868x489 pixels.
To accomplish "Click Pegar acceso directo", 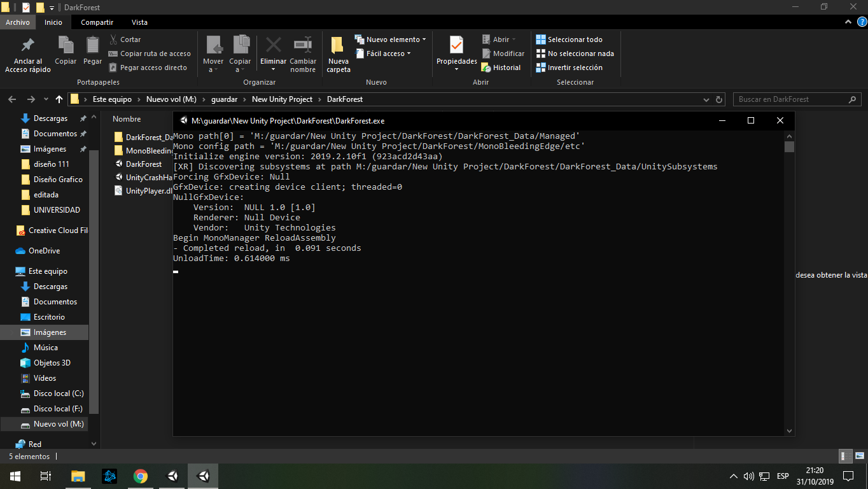I will [x=148, y=67].
